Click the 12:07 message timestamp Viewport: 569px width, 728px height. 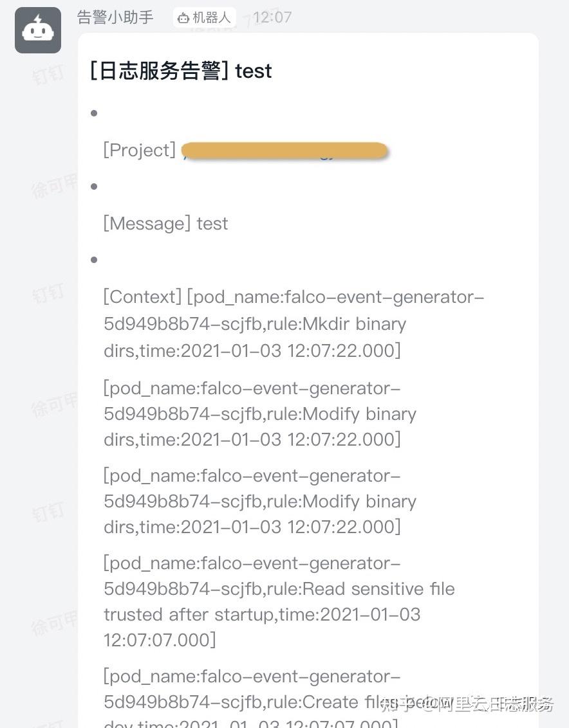[272, 17]
